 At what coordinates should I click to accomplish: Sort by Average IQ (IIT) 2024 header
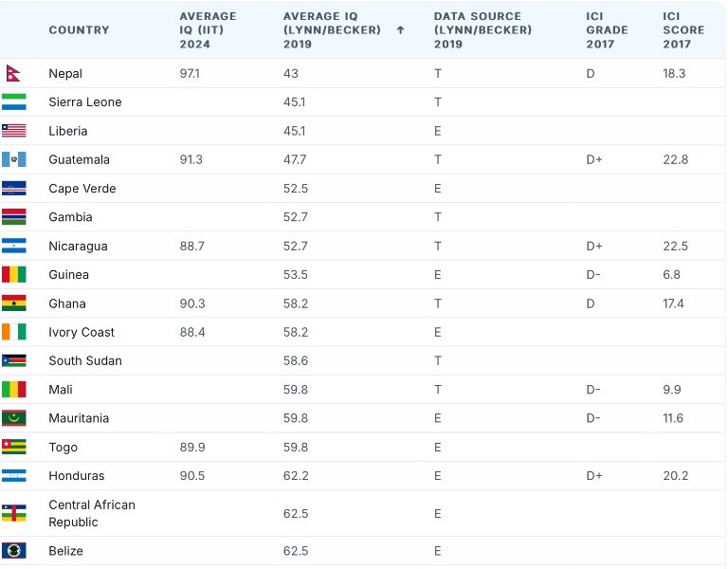[208, 29]
